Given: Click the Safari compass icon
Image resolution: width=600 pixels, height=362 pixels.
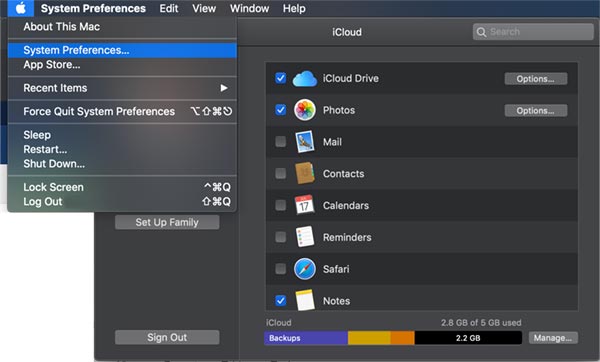Looking at the screenshot, I should 305,269.
